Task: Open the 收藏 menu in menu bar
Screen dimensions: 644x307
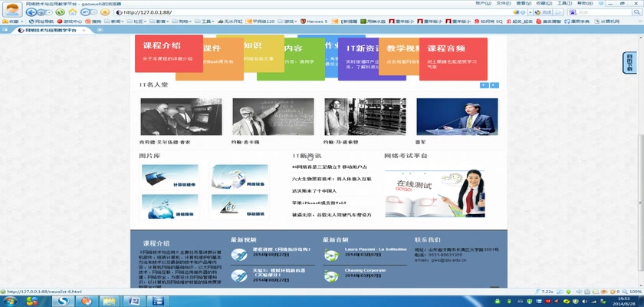Action: [544, 3]
